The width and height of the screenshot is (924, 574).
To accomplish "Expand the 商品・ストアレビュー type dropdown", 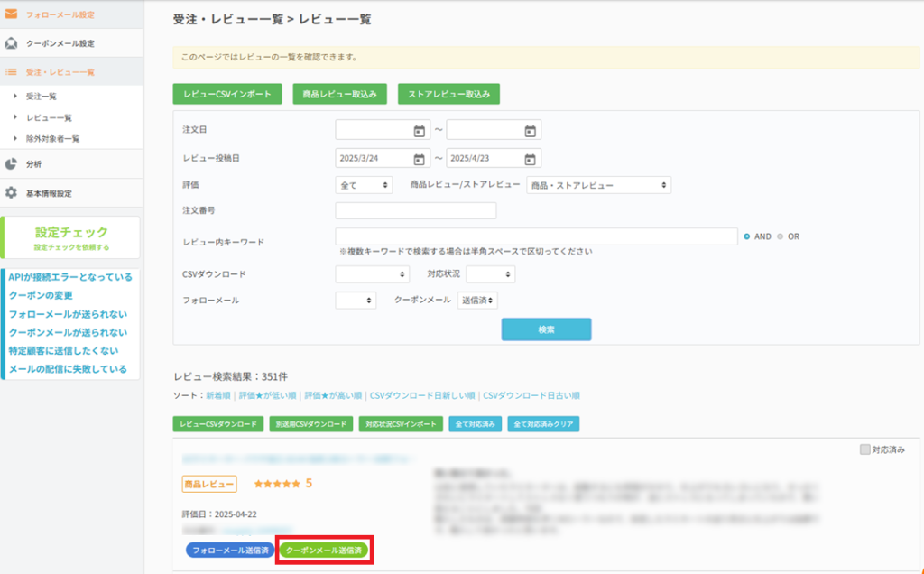I will (x=598, y=184).
